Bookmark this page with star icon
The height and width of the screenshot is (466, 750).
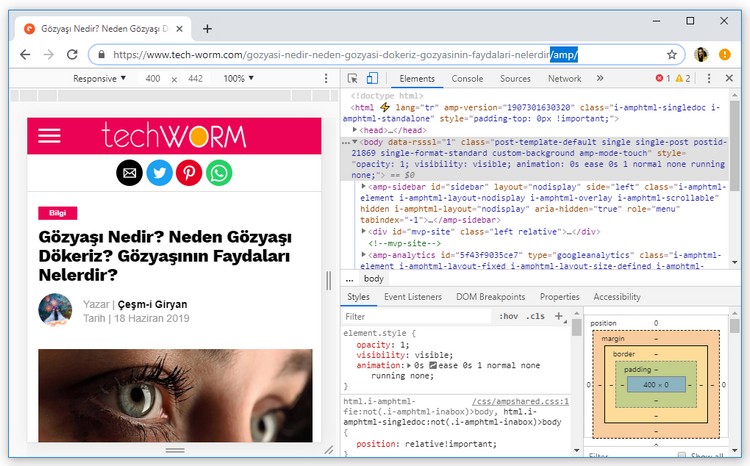[672, 54]
